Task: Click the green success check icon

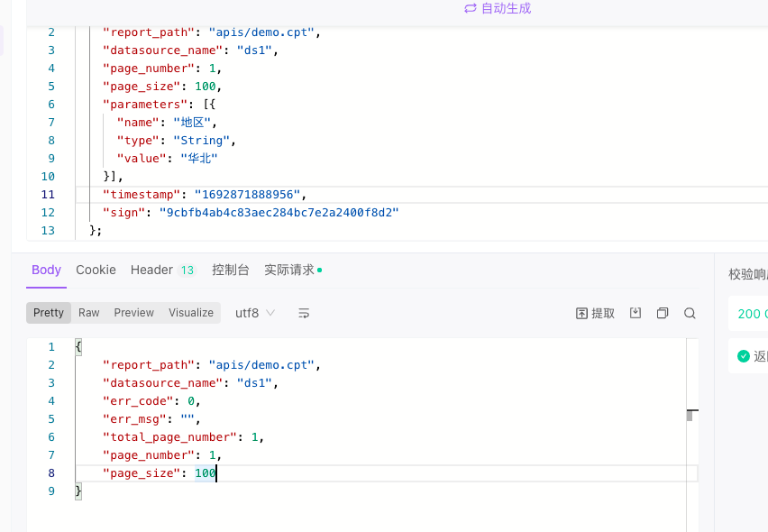Action: 744,356
